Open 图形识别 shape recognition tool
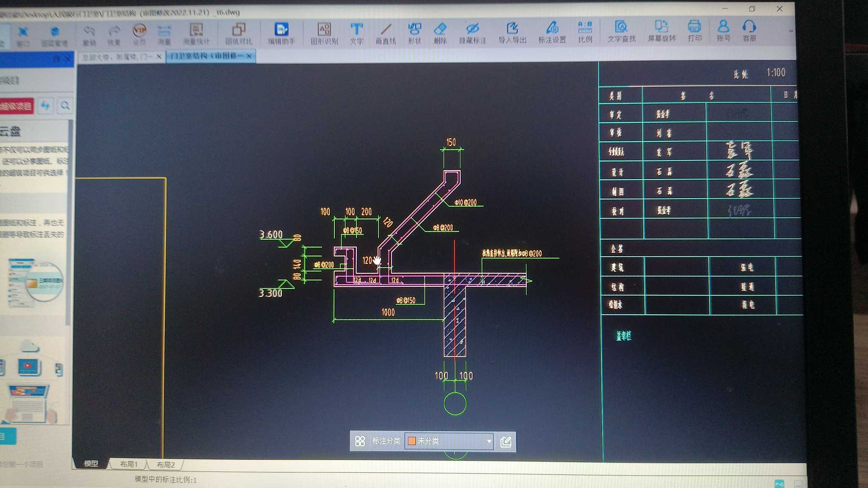 324,33
